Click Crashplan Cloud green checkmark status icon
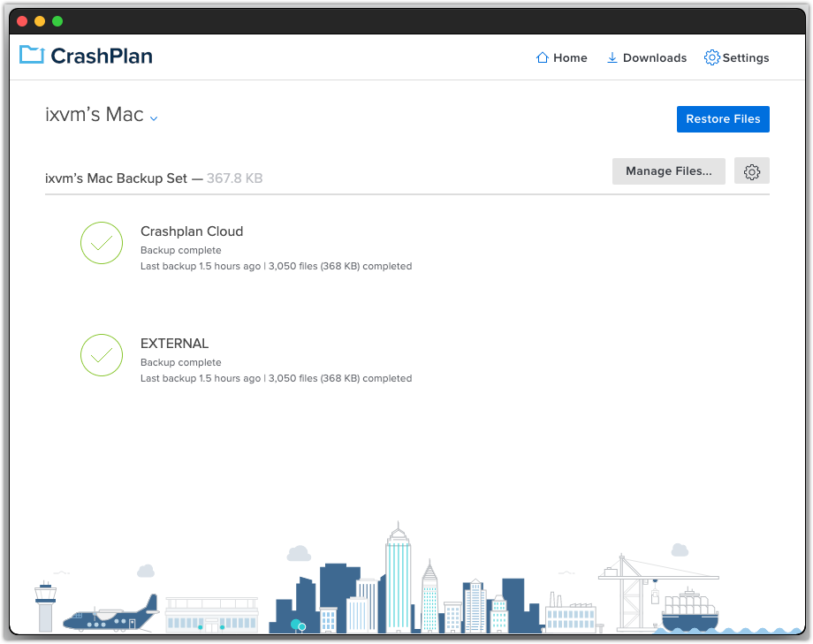 [102, 243]
